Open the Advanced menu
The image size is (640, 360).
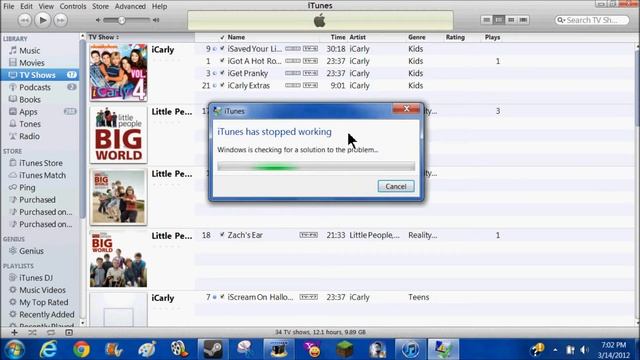point(130,7)
